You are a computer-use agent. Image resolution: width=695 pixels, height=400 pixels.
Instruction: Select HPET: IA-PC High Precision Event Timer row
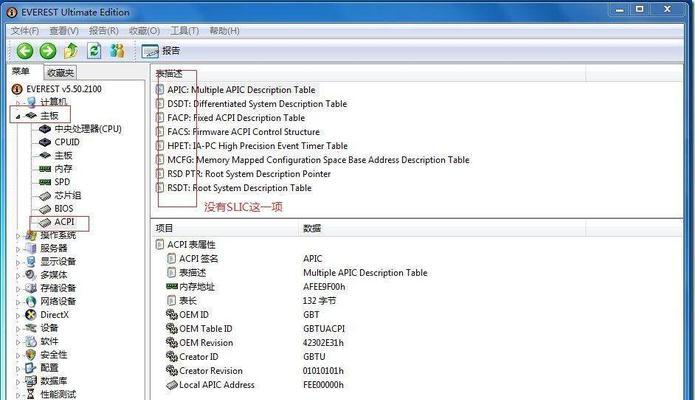[x=252, y=146]
